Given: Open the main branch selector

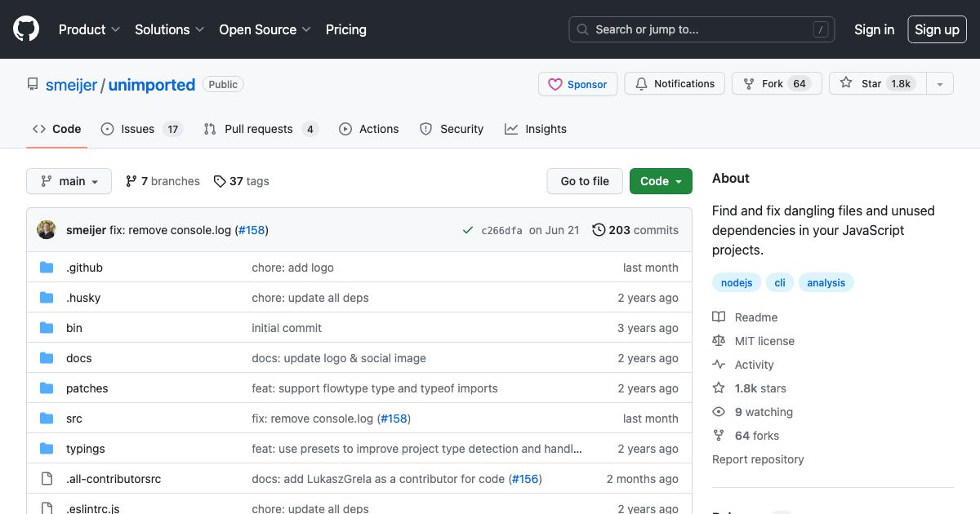Looking at the screenshot, I should (69, 181).
